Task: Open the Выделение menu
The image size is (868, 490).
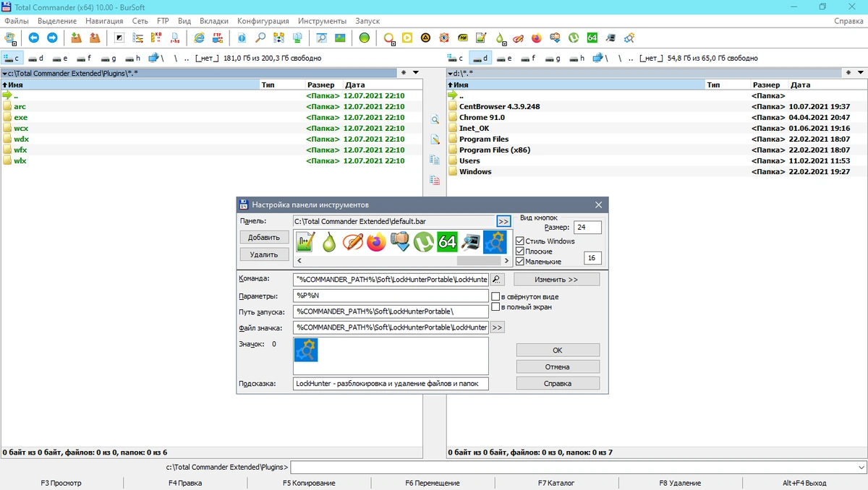Action: pos(57,21)
